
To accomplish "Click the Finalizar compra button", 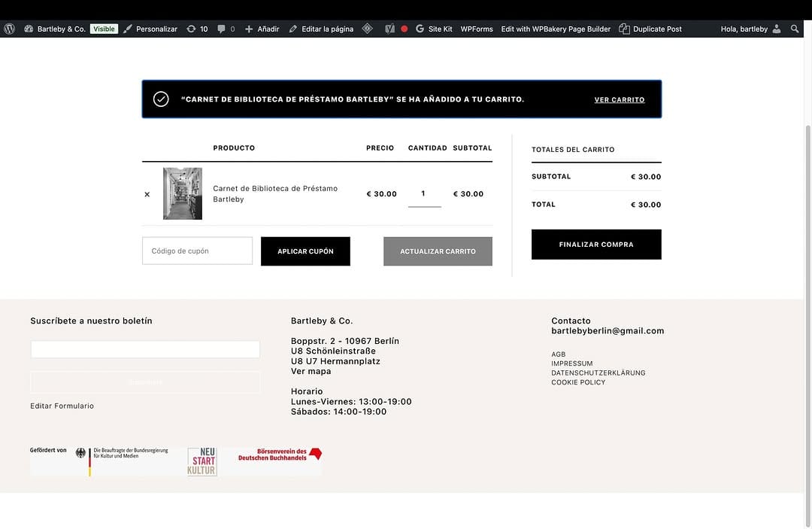I will [x=596, y=245].
